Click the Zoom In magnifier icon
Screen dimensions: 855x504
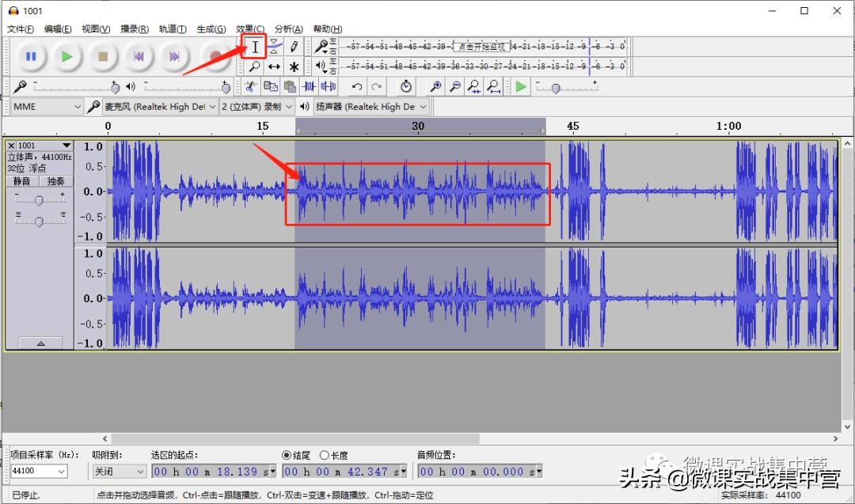(435, 86)
